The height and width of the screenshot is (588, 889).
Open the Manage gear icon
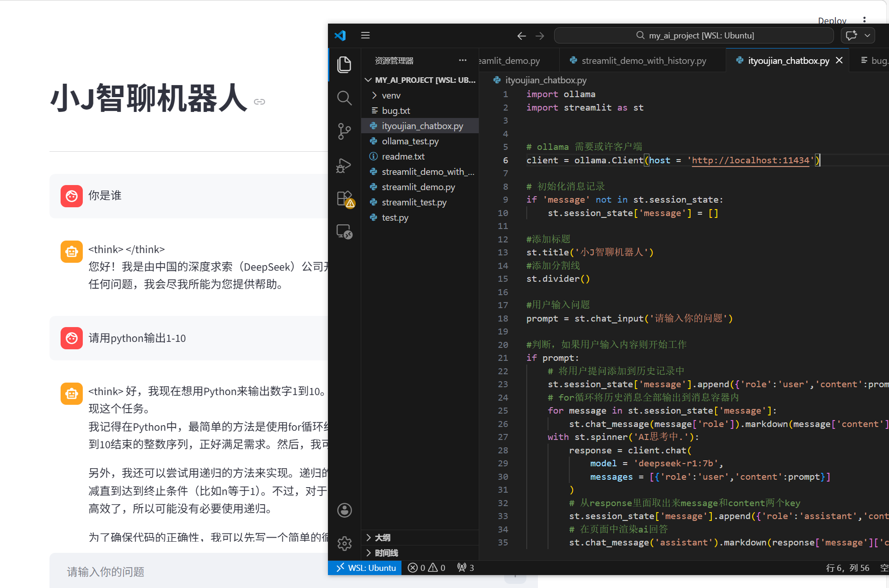[344, 543]
